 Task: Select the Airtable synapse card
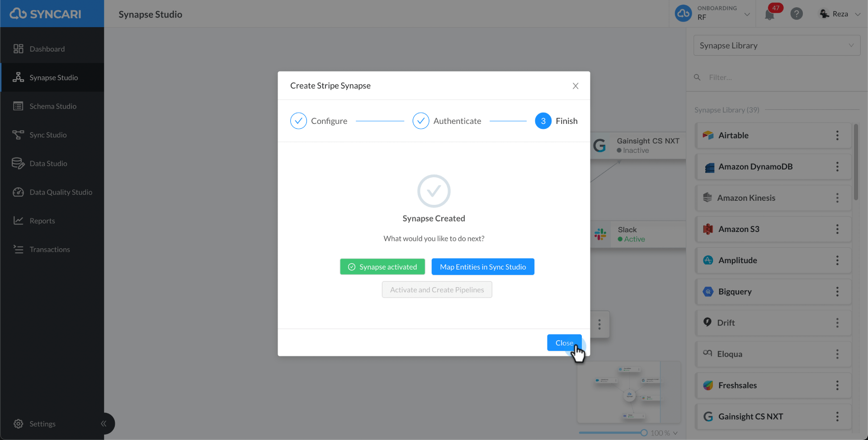(x=773, y=135)
